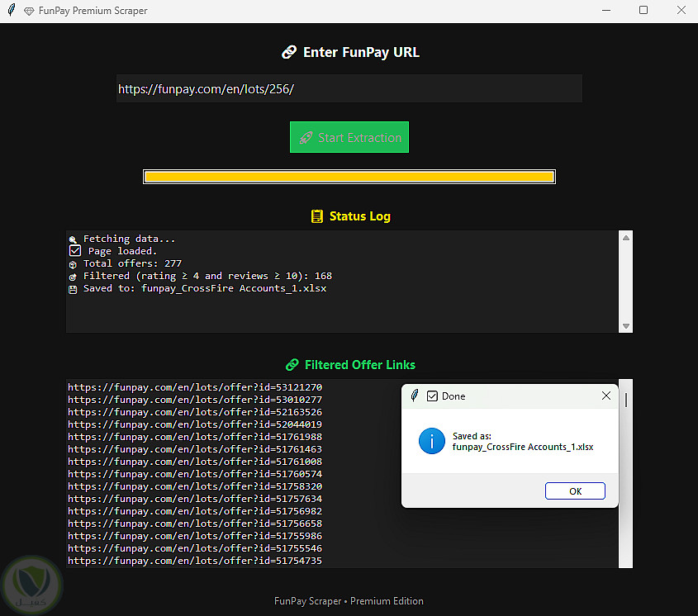Click the yellow progress bar
This screenshot has width=698, height=616.
tap(349, 177)
